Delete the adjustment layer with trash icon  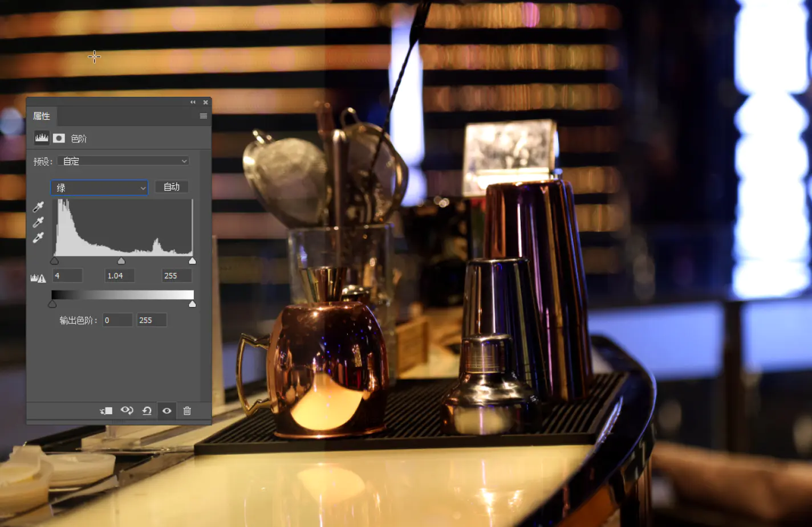[187, 411]
